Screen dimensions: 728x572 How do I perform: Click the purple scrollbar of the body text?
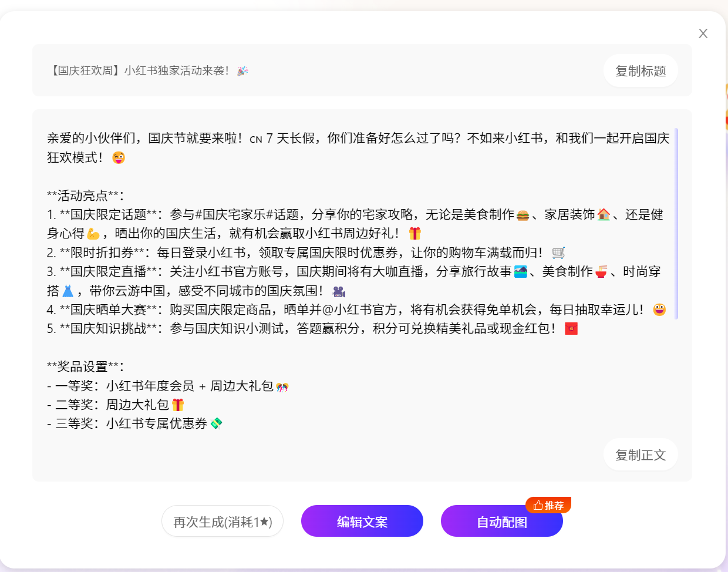point(676,223)
